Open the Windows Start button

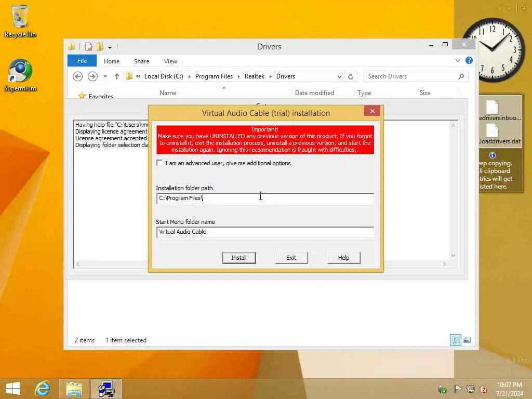point(13,389)
